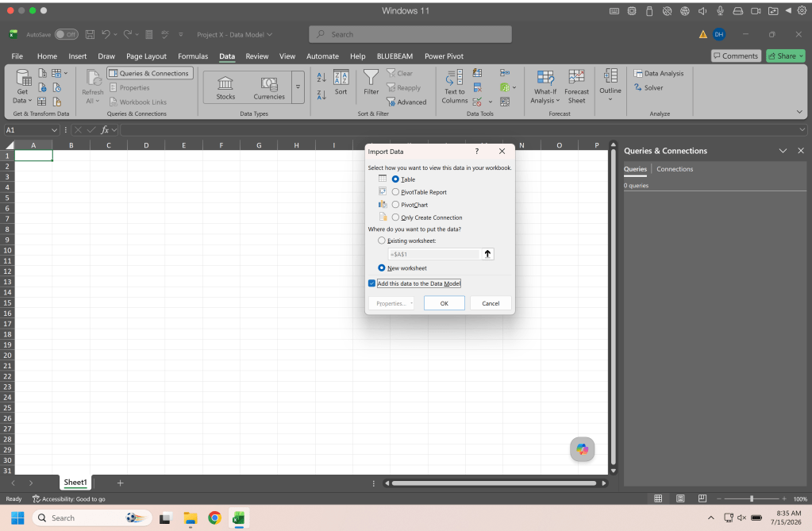Click the Copilot floating icon
Viewport: 812px width, 531px height.
tap(582, 449)
